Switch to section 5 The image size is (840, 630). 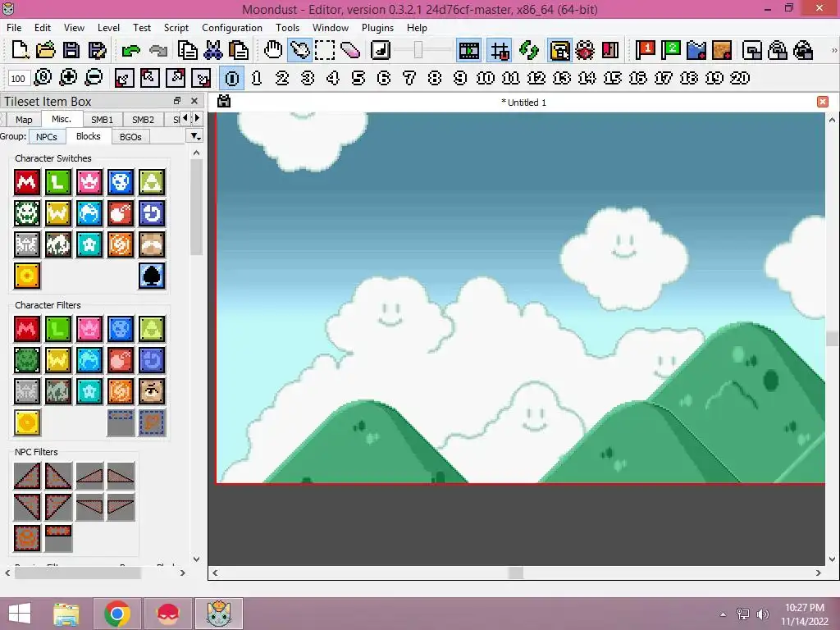358,78
